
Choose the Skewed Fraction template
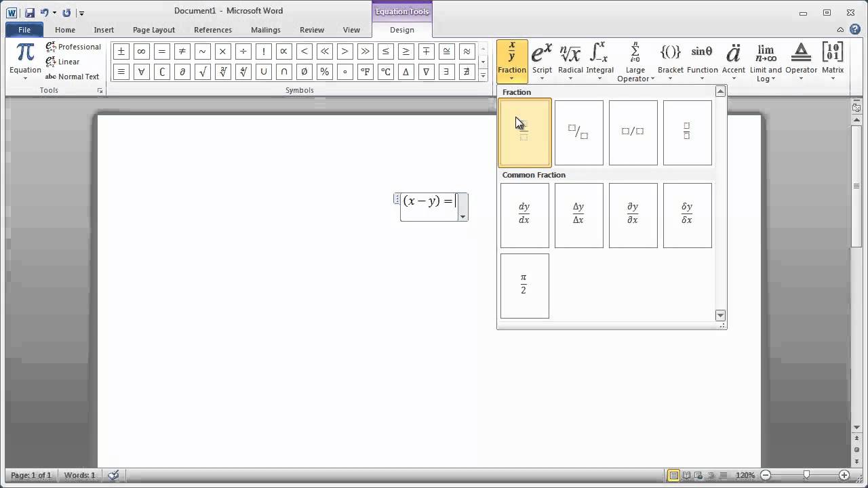point(579,133)
